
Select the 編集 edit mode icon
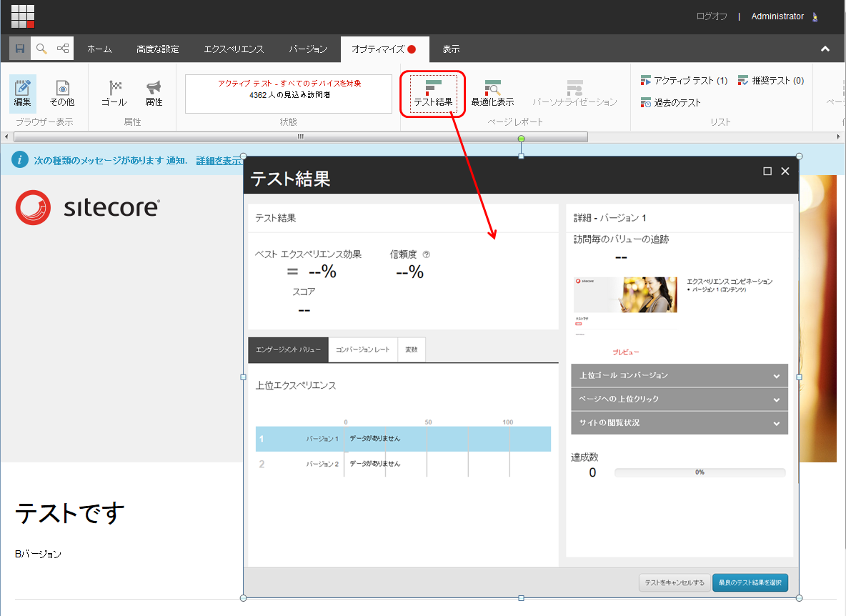pos(23,94)
